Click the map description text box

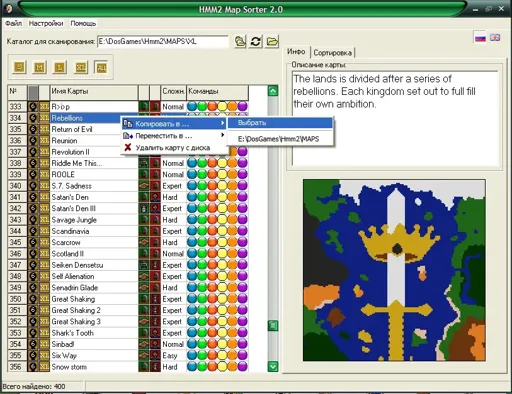click(395, 119)
